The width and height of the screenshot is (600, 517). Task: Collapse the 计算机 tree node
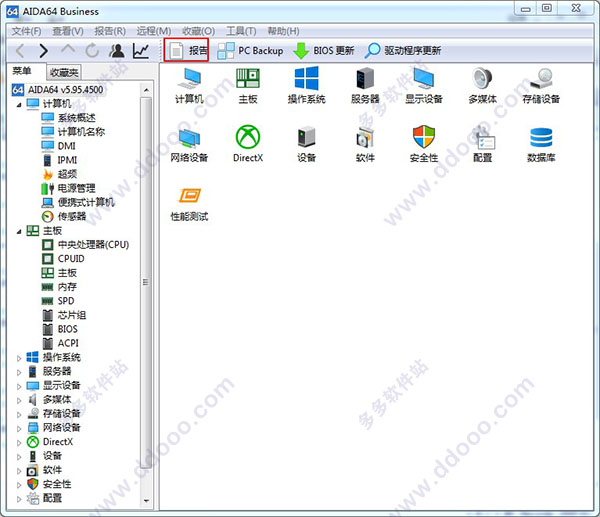click(x=19, y=104)
